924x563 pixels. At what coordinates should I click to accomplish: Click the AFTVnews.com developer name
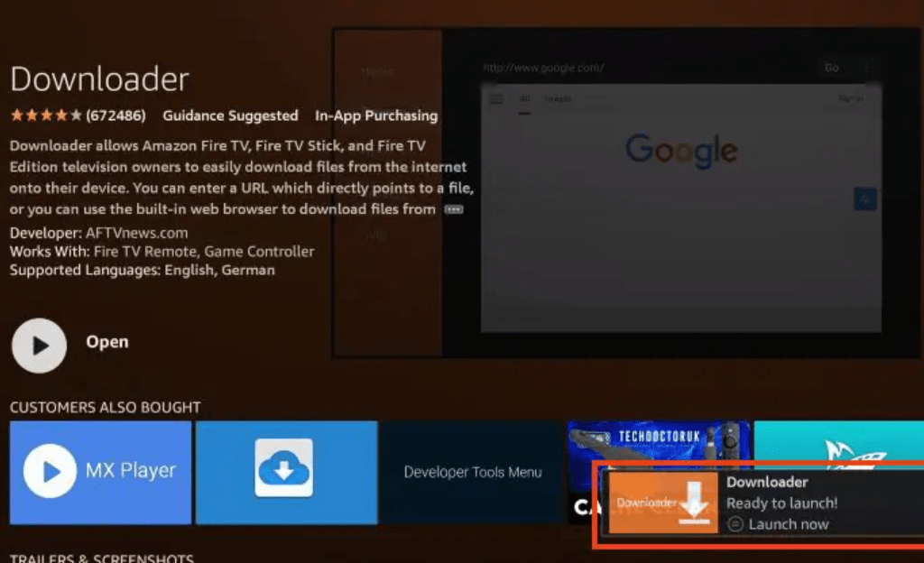137,233
